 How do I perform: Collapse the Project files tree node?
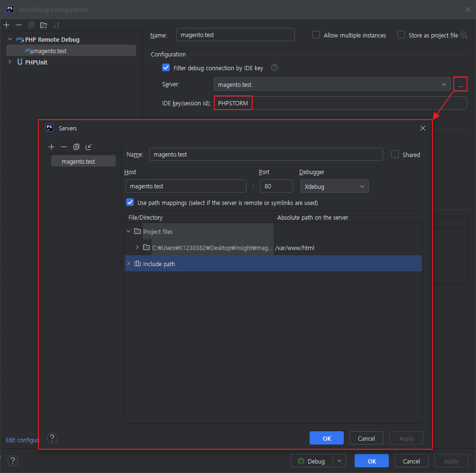tap(128, 231)
